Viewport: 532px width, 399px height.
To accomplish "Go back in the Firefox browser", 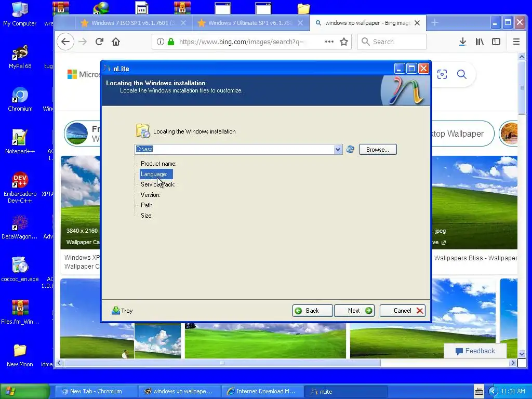I will pyautogui.click(x=65, y=42).
